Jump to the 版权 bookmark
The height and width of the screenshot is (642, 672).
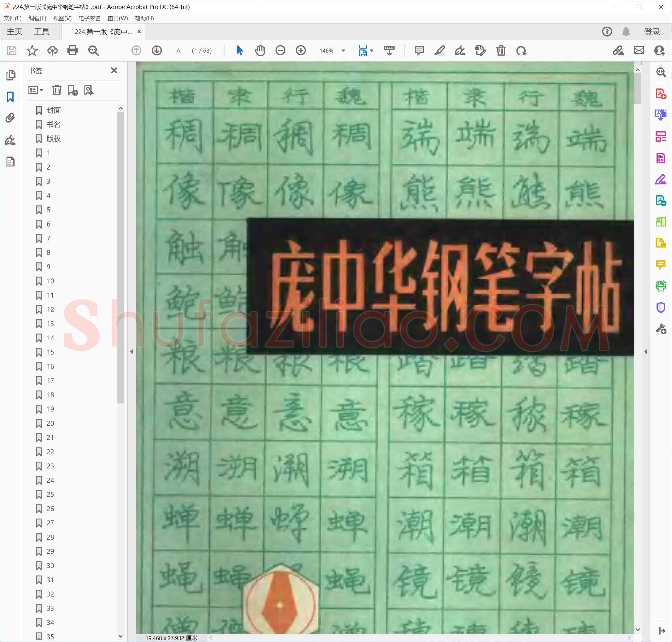[x=54, y=139]
